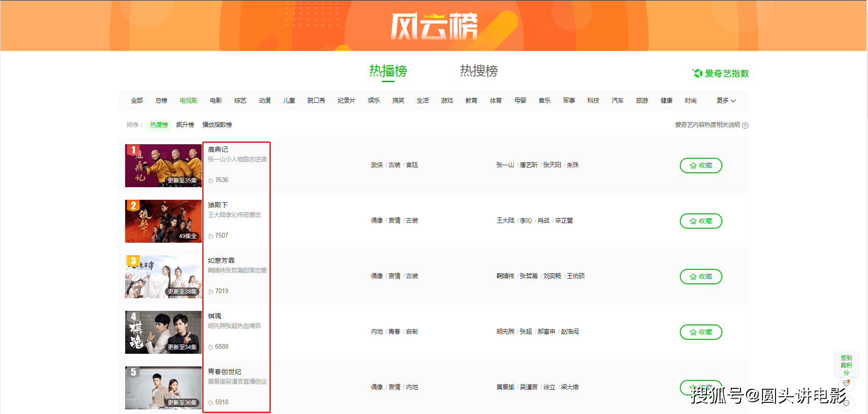Viewport: 868px width, 414px height.
Task: Select the 全部 category
Action: pyautogui.click(x=137, y=100)
